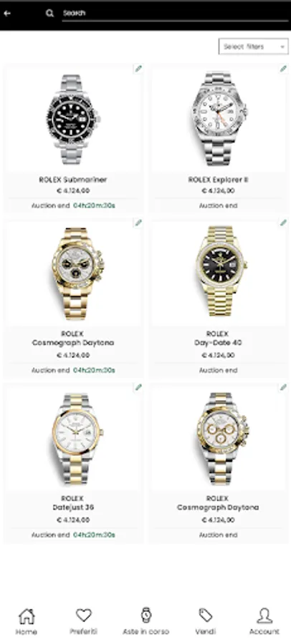Open the Preferiti favorites tab
Image resolution: width=291 pixels, height=644 pixels.
[84, 622]
